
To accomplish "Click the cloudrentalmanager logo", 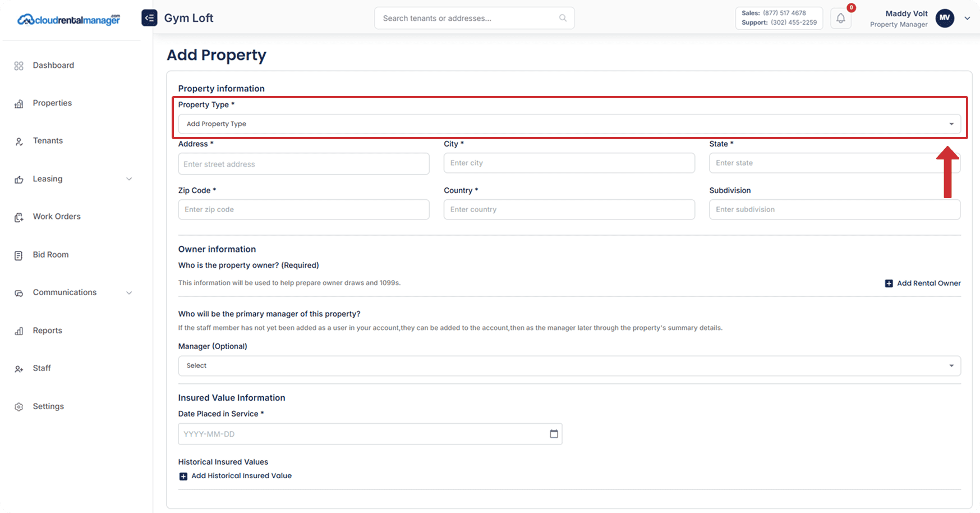I will coord(68,20).
